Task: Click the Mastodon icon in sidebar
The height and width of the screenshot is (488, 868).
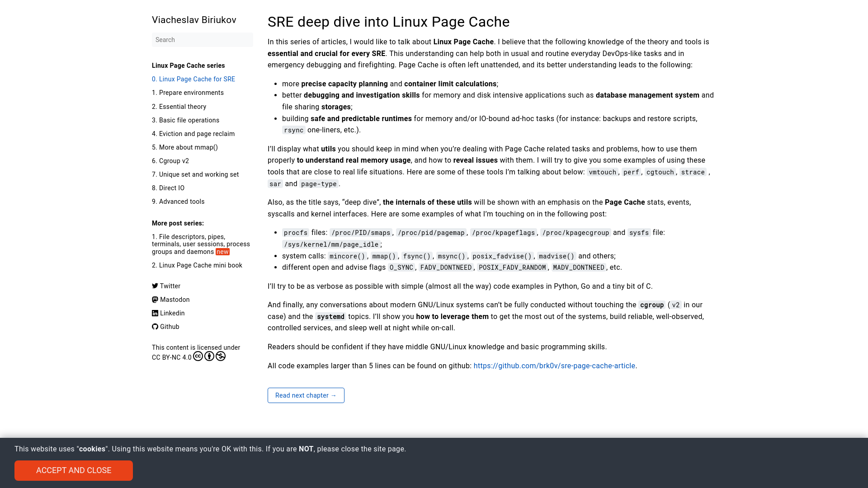Action: pyautogui.click(x=155, y=299)
